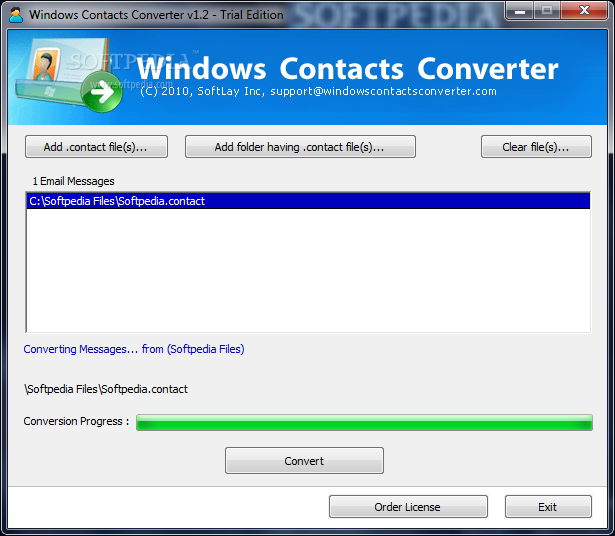Viewport: 615px width, 536px height.
Task: Click the Windows Contacts Converter banner title
Action: (347, 69)
